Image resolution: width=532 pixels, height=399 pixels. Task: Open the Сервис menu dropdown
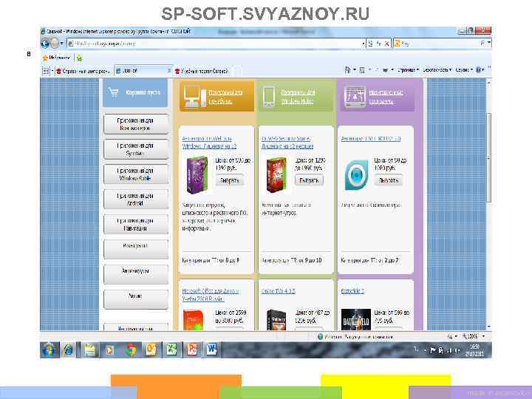[x=464, y=70]
